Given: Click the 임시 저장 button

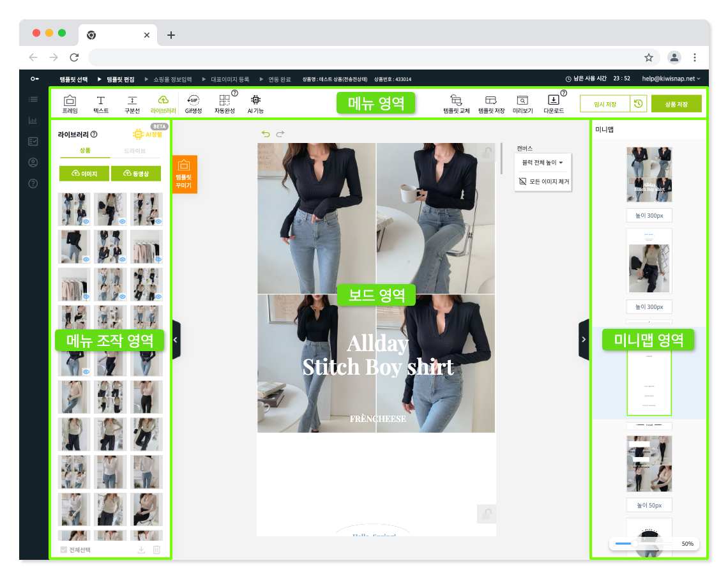Looking at the screenshot, I should pos(605,104).
